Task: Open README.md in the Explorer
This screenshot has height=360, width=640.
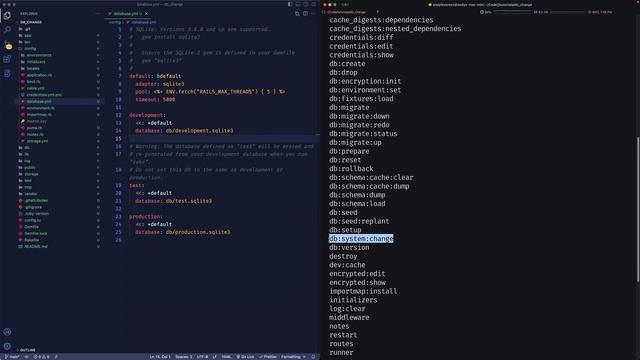Action: pyautogui.click(x=36, y=247)
